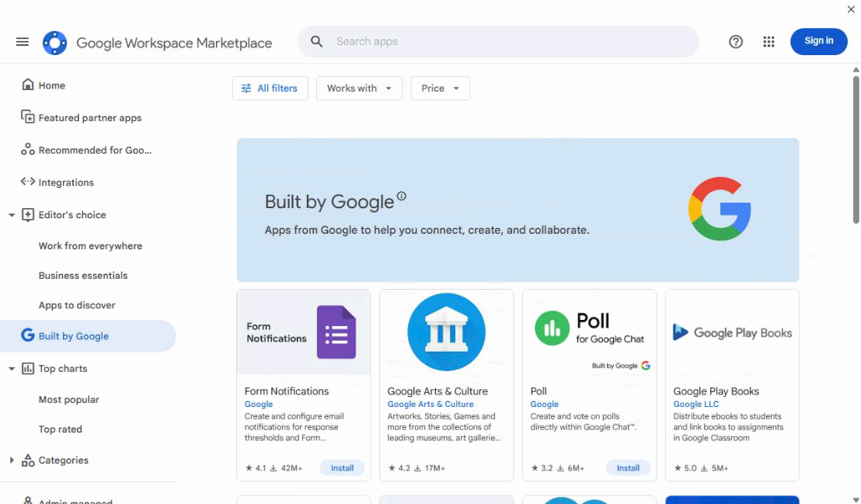Click the page vertical scrollbar thumb
861x504 pixels.
tap(856, 149)
